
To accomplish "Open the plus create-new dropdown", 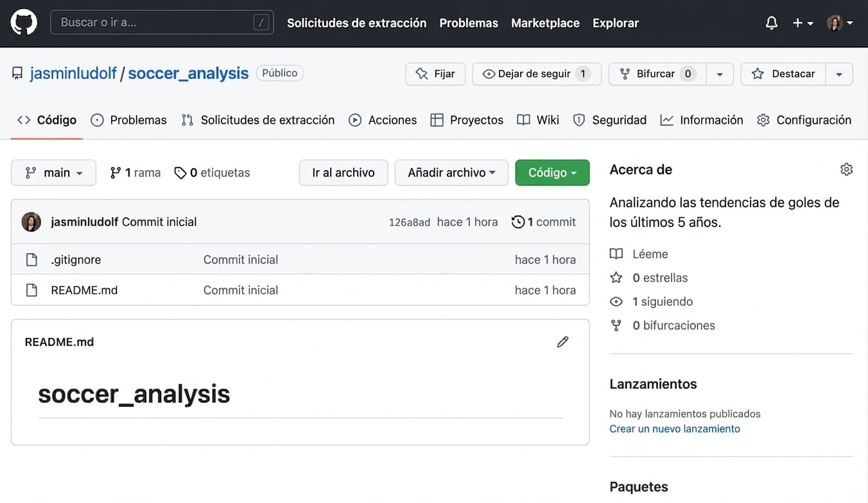I will click(803, 23).
